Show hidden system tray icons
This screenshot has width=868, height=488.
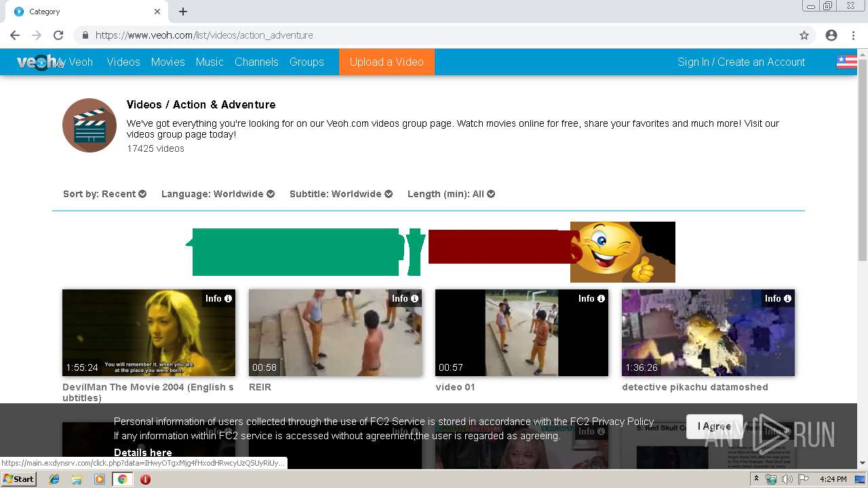click(x=756, y=479)
